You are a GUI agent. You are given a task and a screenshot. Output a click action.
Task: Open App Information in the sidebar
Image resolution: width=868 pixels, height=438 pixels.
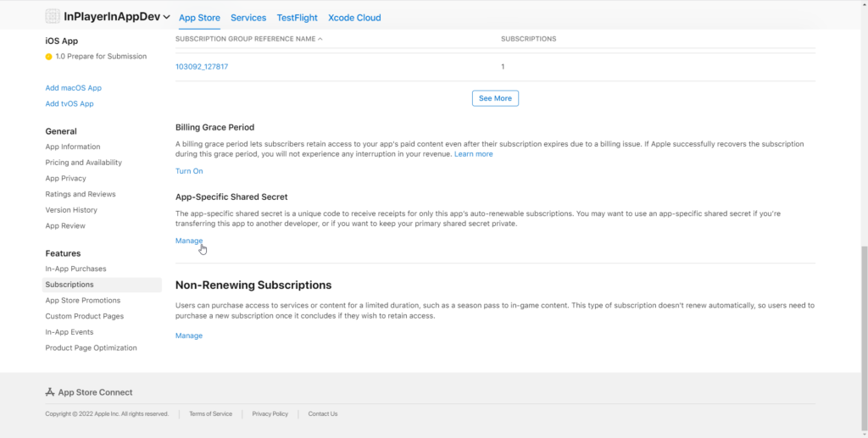point(73,147)
